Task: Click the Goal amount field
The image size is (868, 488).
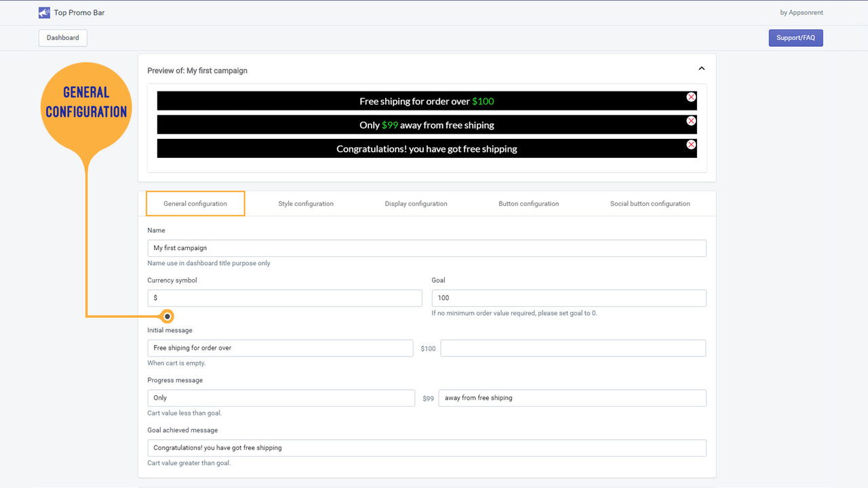Action: (569, 298)
